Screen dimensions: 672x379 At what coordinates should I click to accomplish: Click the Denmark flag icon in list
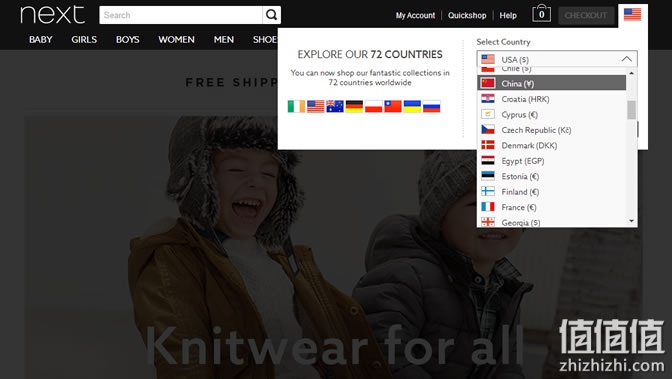pyautogui.click(x=488, y=145)
